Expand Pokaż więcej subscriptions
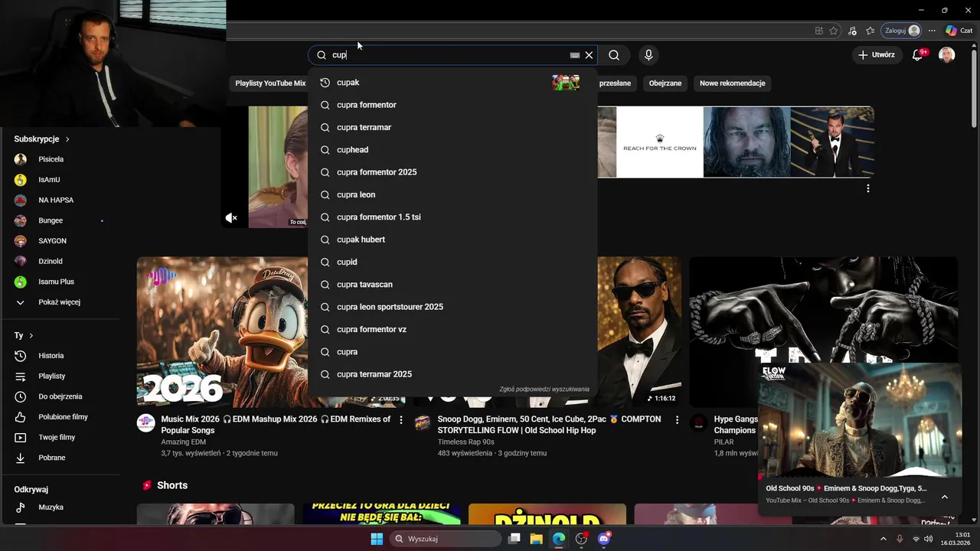The image size is (980, 551). pos(60,302)
